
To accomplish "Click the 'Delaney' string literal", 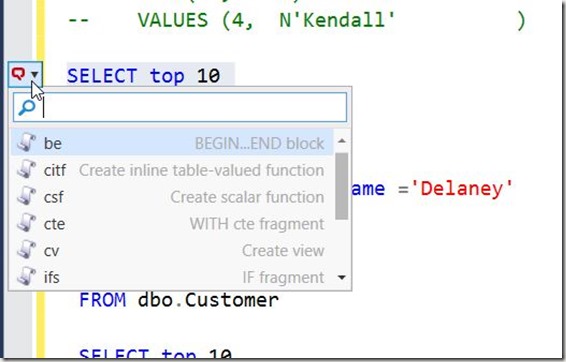I will 462,188.
